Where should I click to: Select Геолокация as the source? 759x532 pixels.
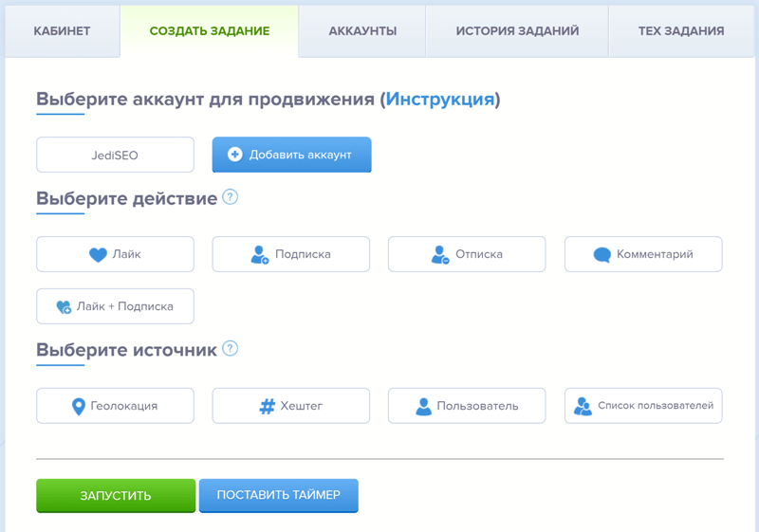pyautogui.click(x=115, y=406)
